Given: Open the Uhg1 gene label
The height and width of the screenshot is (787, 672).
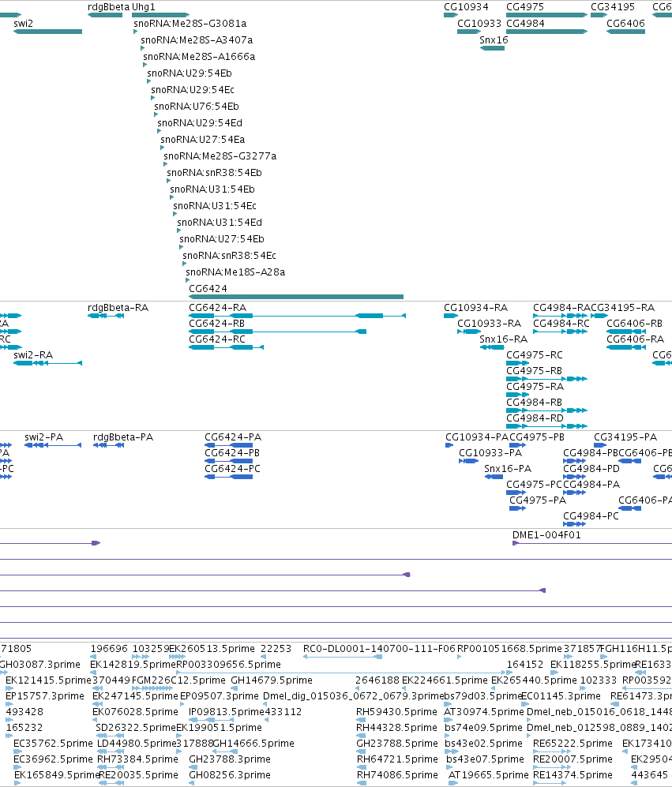Looking at the screenshot, I should click(144, 7).
